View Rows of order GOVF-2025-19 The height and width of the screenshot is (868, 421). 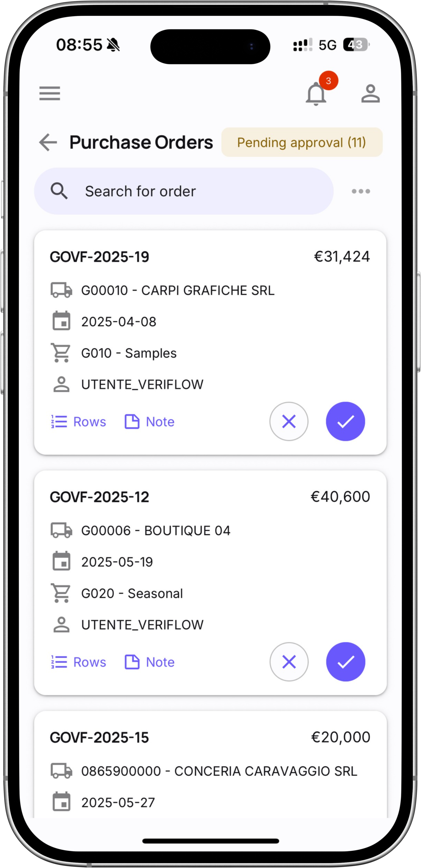point(79,422)
